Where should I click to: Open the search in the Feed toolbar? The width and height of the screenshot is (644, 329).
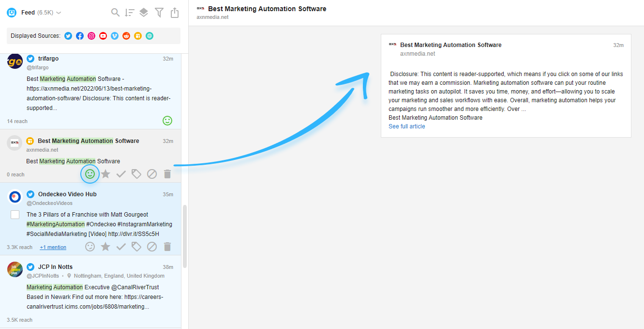click(x=115, y=13)
